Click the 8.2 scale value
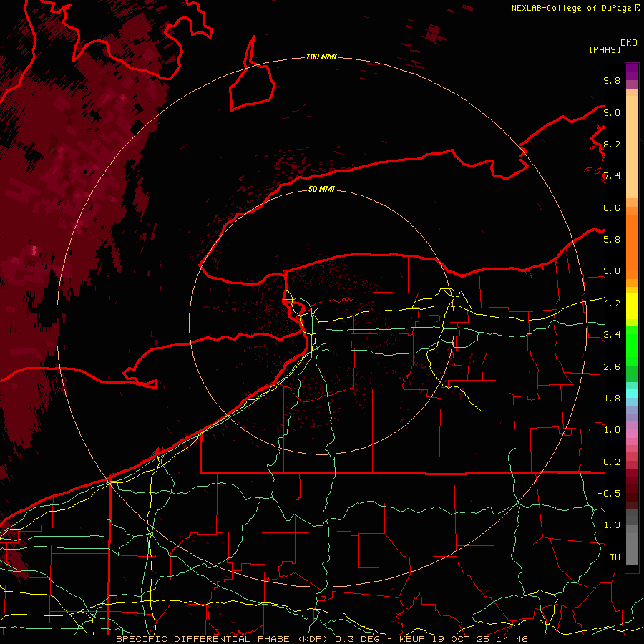The height and width of the screenshot is (644, 644). coord(612,144)
